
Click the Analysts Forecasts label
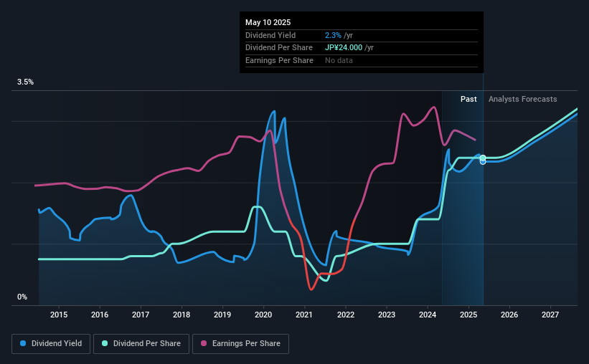[x=522, y=99]
